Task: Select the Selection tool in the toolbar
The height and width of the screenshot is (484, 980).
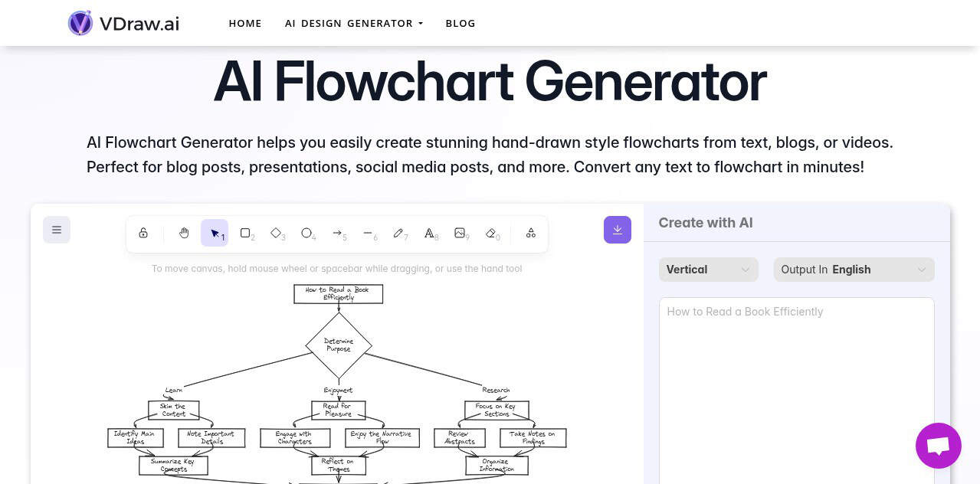Action: [215, 233]
